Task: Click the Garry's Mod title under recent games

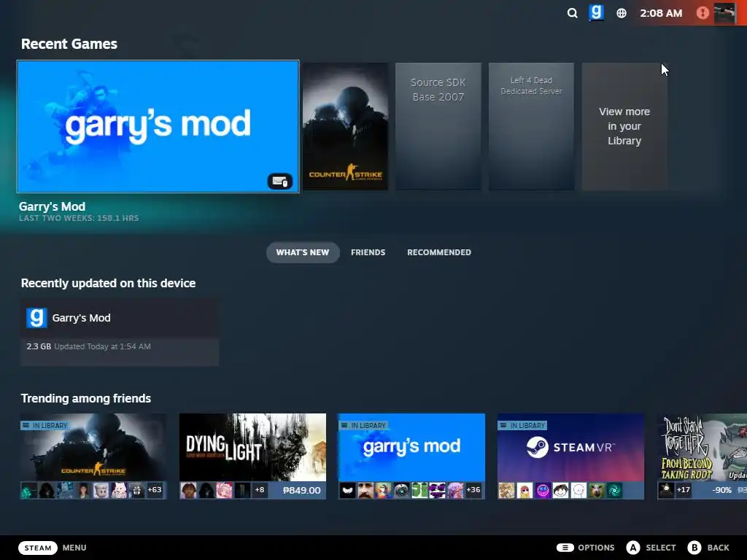Action: pos(52,206)
